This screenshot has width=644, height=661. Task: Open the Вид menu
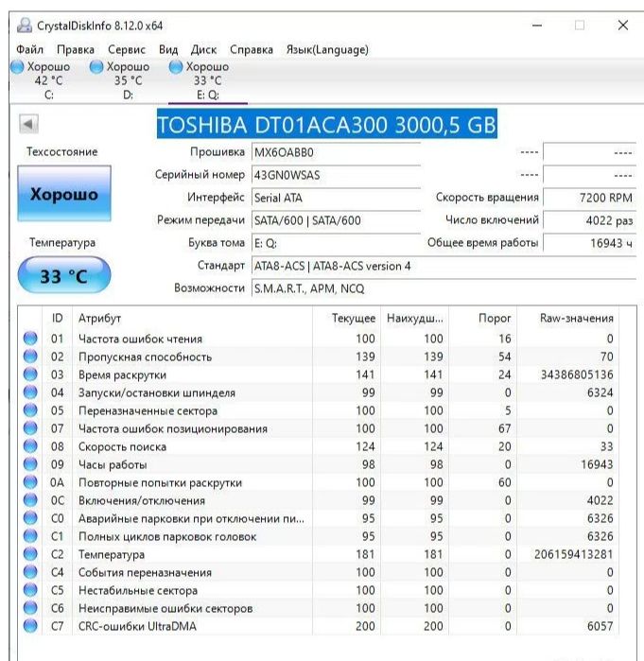tap(168, 50)
